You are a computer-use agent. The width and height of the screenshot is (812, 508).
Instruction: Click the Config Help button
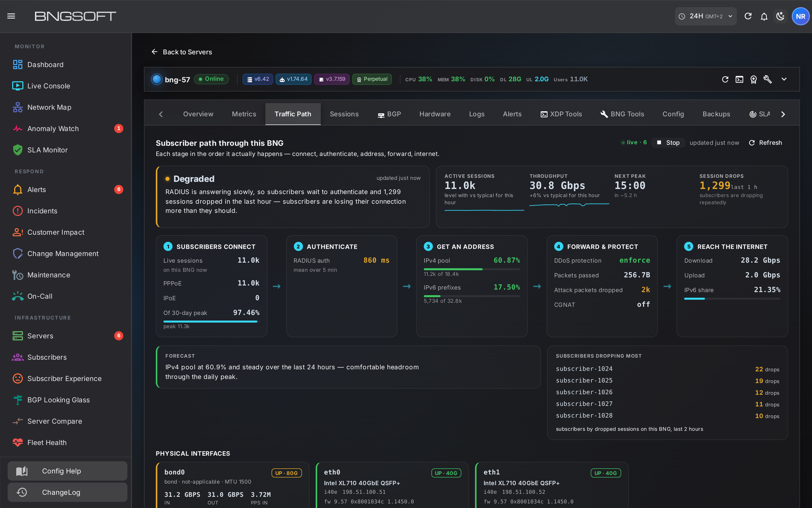pyautogui.click(x=67, y=471)
